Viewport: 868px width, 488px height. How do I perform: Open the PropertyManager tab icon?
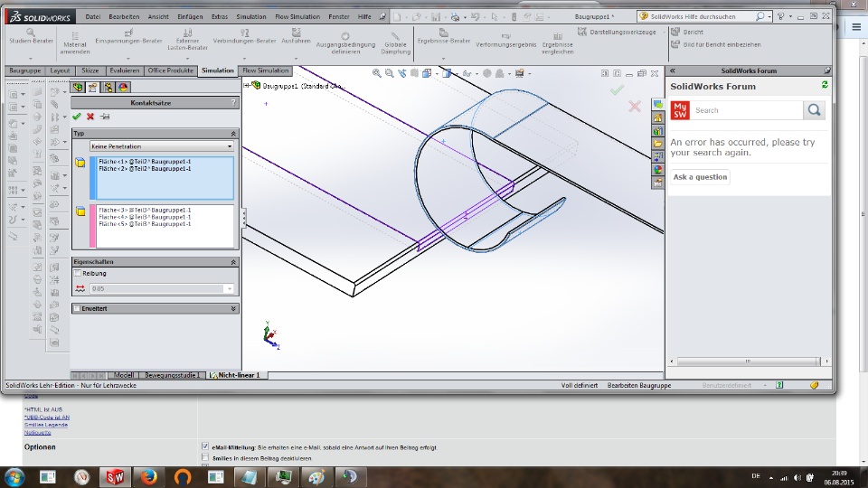92,88
